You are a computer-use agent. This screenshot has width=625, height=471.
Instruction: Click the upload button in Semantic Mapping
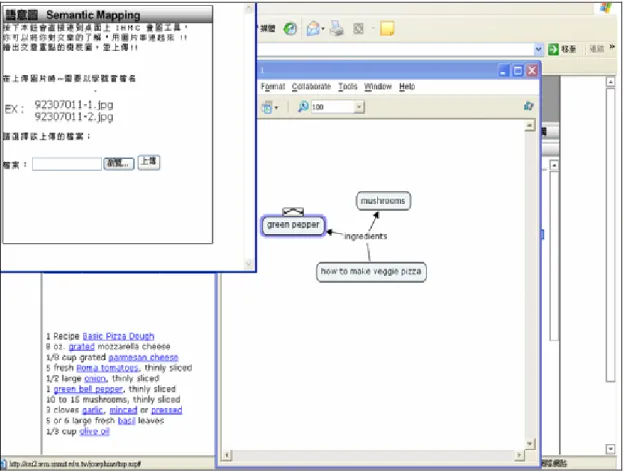pos(149,162)
